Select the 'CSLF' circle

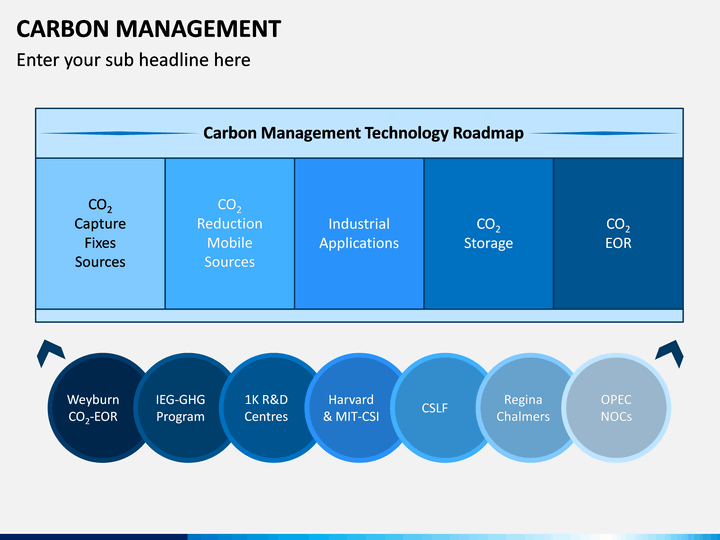pyautogui.click(x=437, y=408)
